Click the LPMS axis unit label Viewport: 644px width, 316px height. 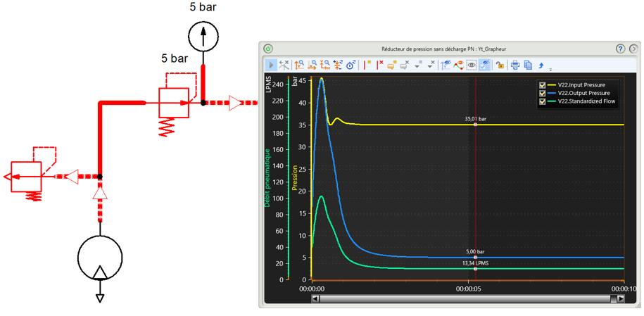coord(269,84)
